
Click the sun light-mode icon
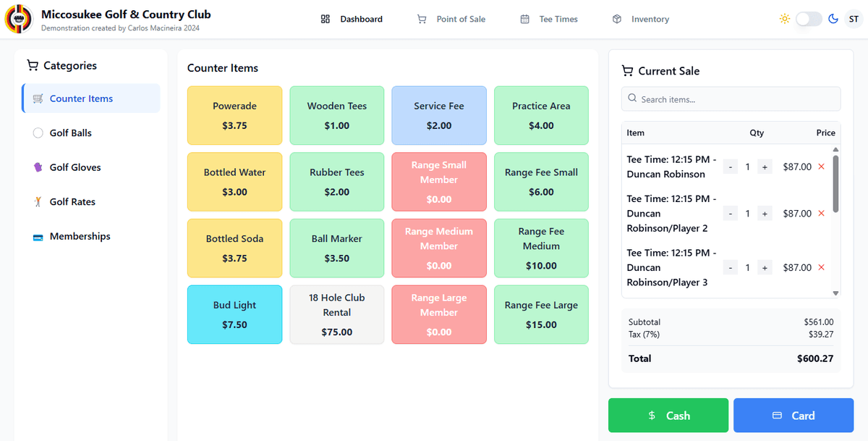click(785, 19)
